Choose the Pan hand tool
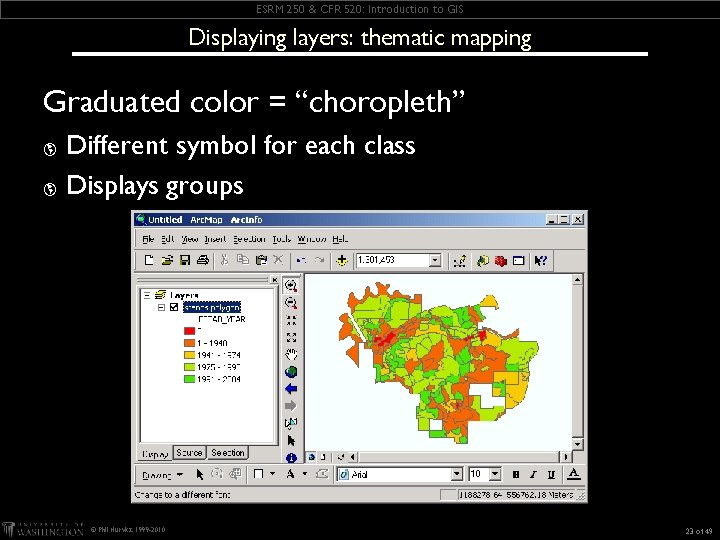The height and width of the screenshot is (540, 720). pyautogui.click(x=291, y=354)
